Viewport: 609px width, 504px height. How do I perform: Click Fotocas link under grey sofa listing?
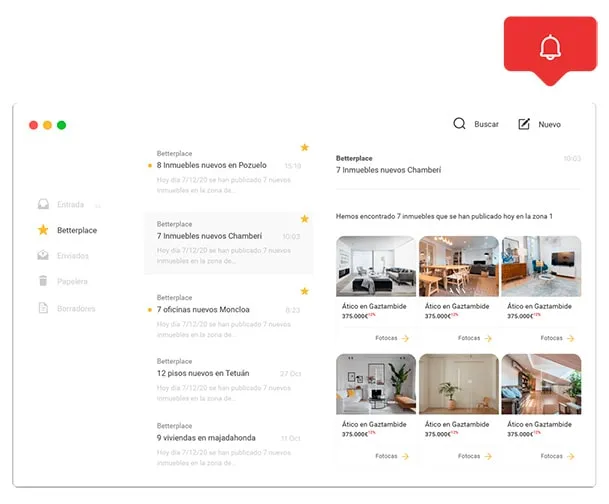(x=386, y=338)
